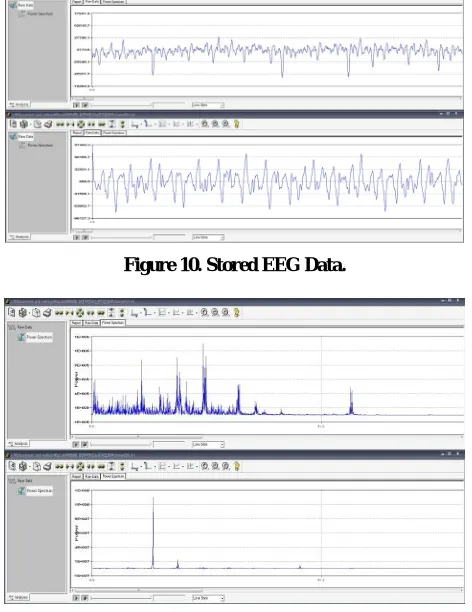Click the first magnifier zoom icon in the raw EEG waveform window

tap(205, 124)
